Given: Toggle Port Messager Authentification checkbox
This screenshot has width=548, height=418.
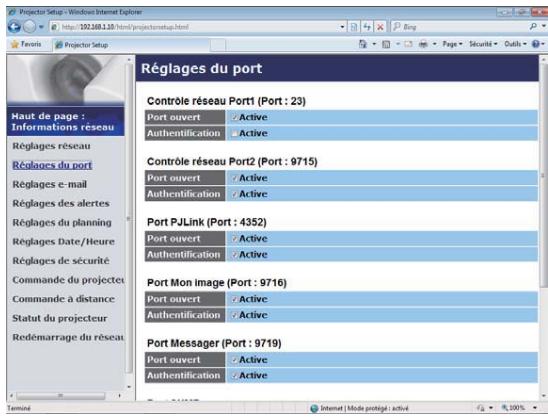Looking at the screenshot, I should point(235,376).
